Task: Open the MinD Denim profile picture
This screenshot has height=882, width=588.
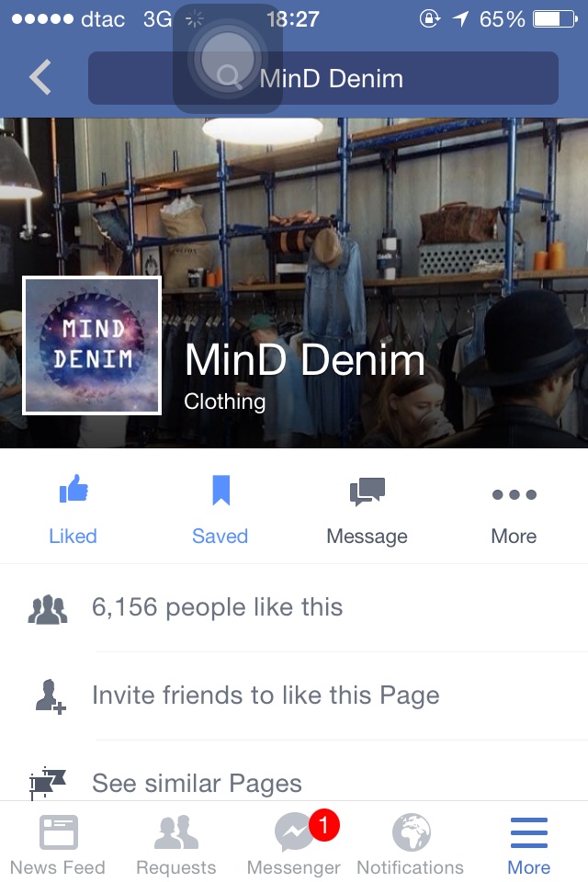Action: [92, 345]
